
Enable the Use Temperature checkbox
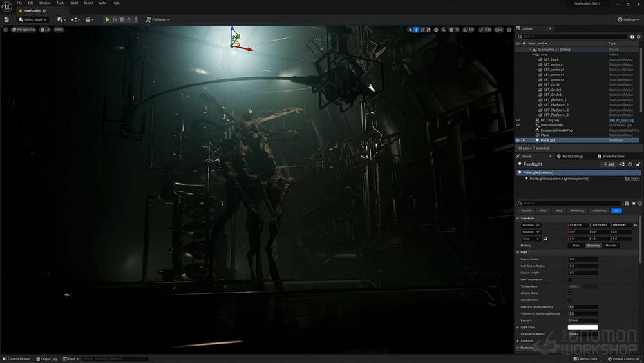pyautogui.click(x=570, y=280)
